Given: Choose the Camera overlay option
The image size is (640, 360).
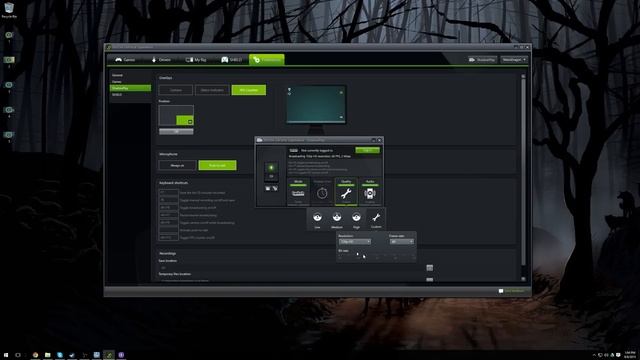Looking at the screenshot, I should pos(176,90).
